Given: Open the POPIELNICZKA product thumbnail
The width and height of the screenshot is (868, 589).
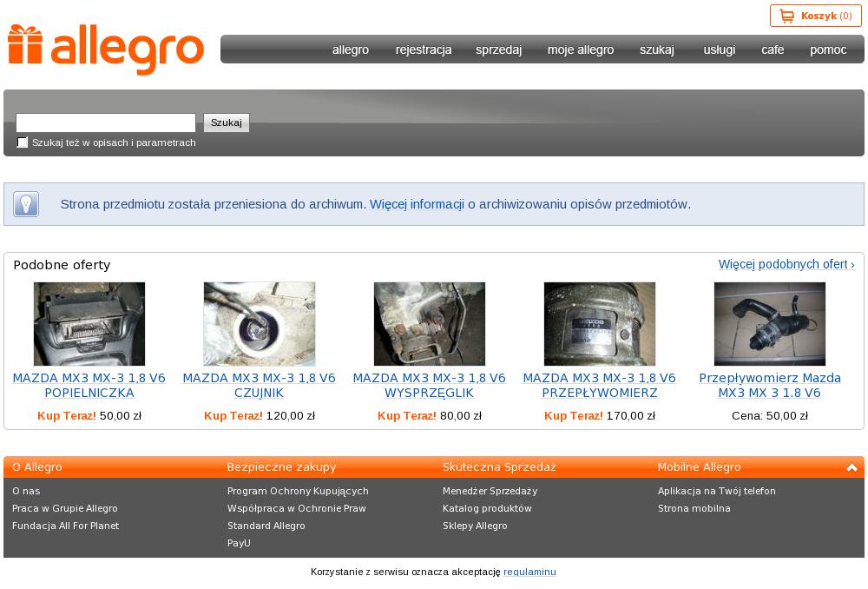Looking at the screenshot, I should tap(89, 323).
